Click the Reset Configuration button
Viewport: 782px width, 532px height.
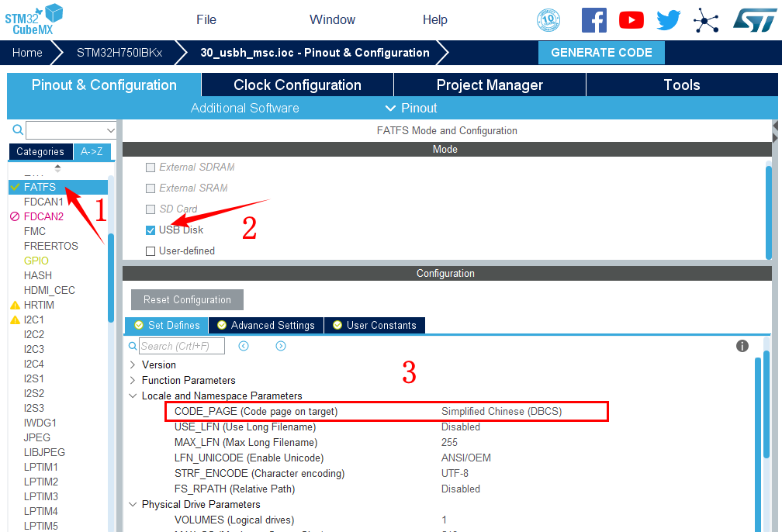tap(187, 299)
